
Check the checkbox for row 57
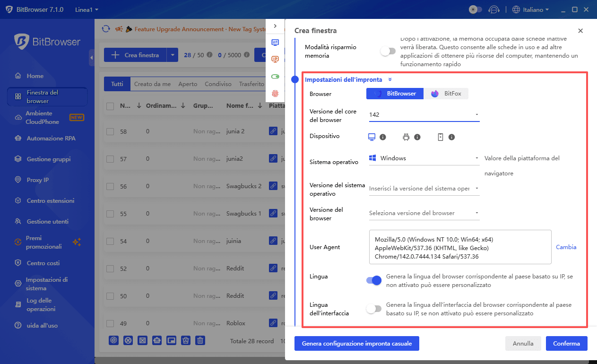110,159
